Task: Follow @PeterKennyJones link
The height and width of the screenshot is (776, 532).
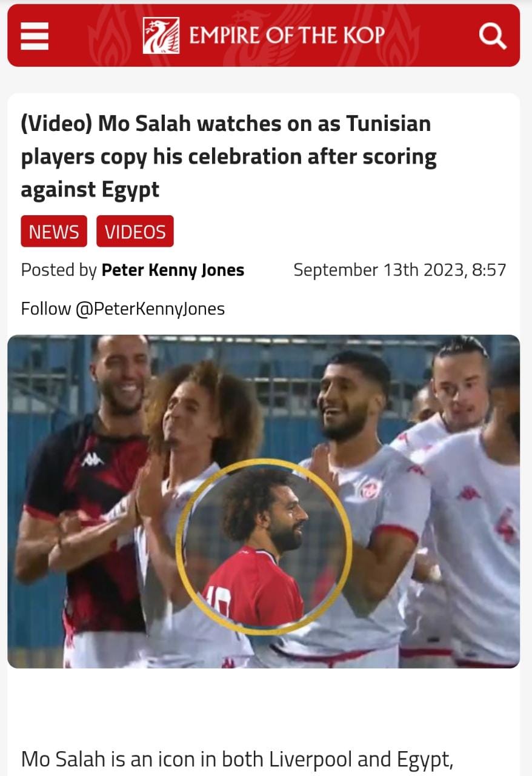Action: (123, 309)
